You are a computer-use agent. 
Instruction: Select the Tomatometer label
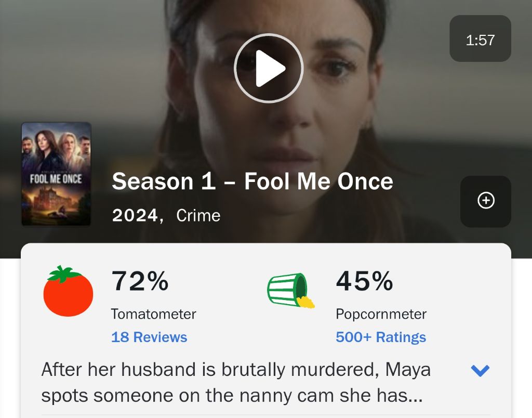click(x=153, y=314)
